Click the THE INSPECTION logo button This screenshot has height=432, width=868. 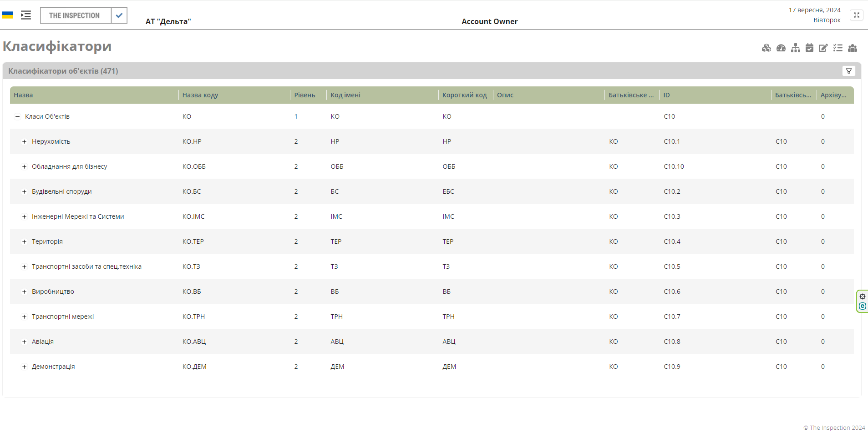click(75, 15)
